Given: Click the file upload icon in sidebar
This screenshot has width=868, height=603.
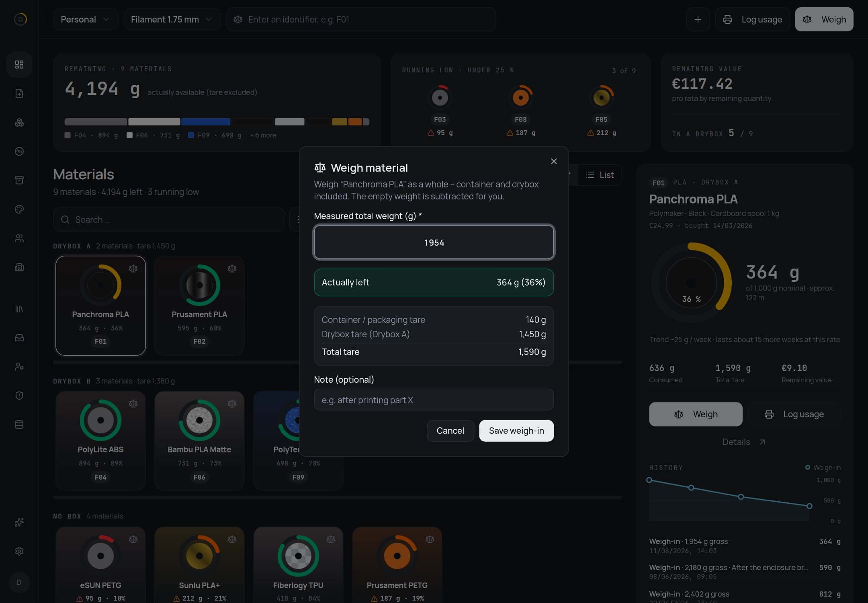Looking at the screenshot, I should (x=19, y=93).
